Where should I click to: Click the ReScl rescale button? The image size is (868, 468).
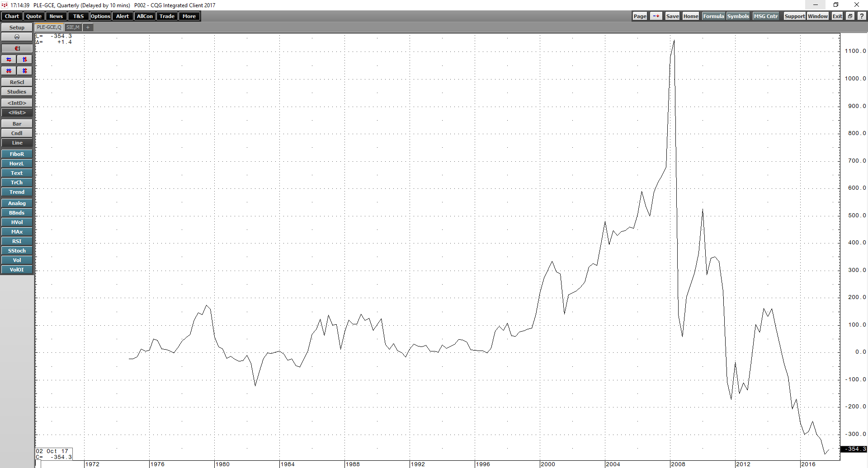pyautogui.click(x=17, y=82)
